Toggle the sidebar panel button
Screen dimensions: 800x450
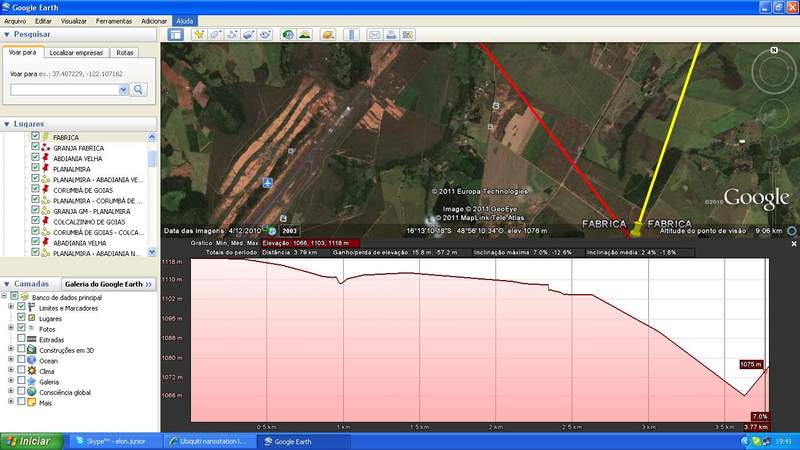point(176,35)
